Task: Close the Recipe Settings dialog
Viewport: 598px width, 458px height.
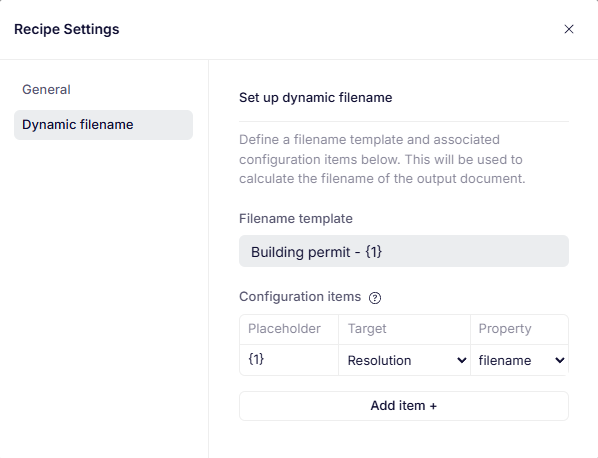Action: tap(569, 29)
